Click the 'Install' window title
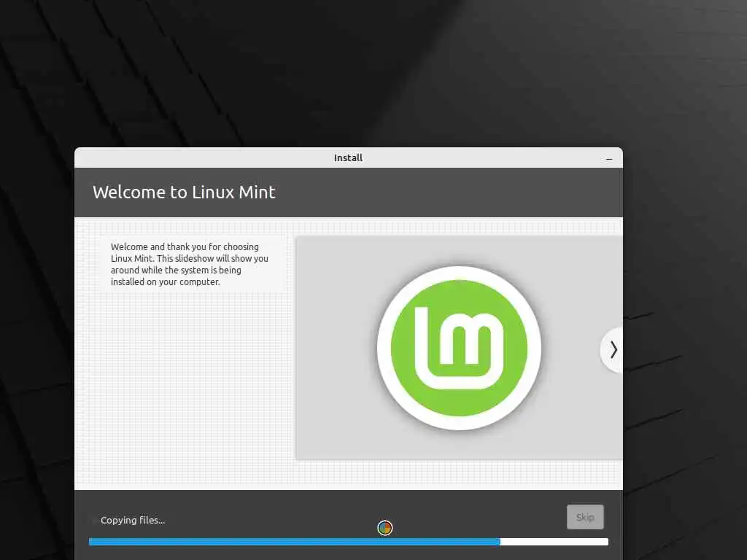The width and height of the screenshot is (747, 560). [x=348, y=158]
